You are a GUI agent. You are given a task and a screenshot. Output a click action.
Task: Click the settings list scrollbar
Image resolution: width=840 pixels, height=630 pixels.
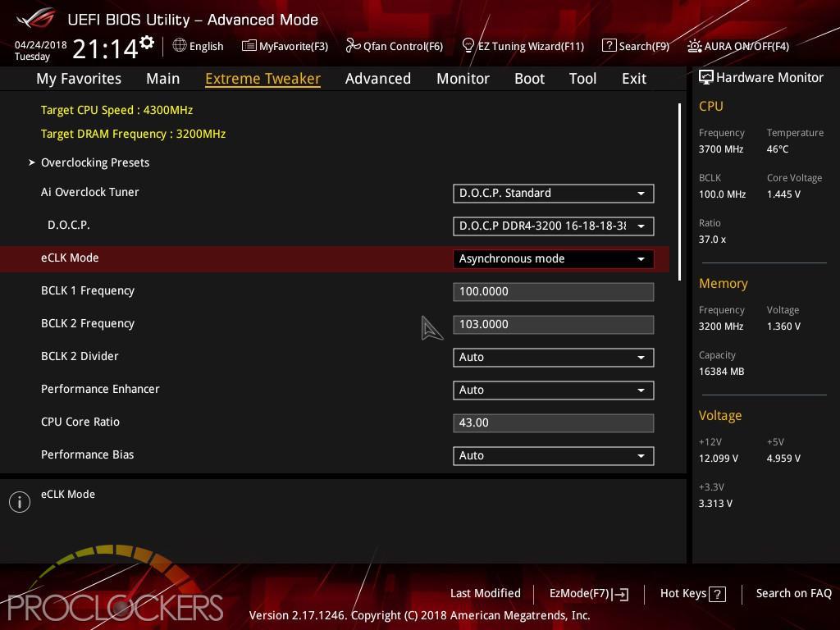pyautogui.click(x=679, y=192)
